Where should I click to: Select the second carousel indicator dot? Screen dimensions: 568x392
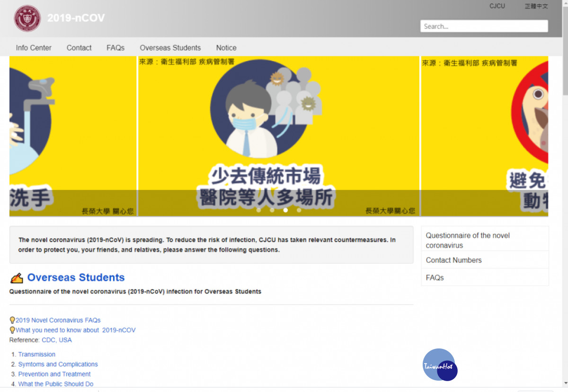click(272, 210)
